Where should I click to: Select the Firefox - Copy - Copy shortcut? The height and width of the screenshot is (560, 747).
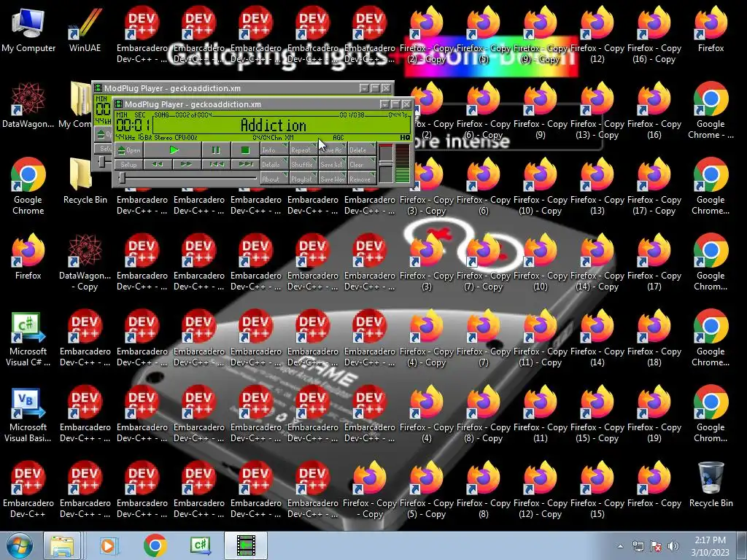pos(370,489)
